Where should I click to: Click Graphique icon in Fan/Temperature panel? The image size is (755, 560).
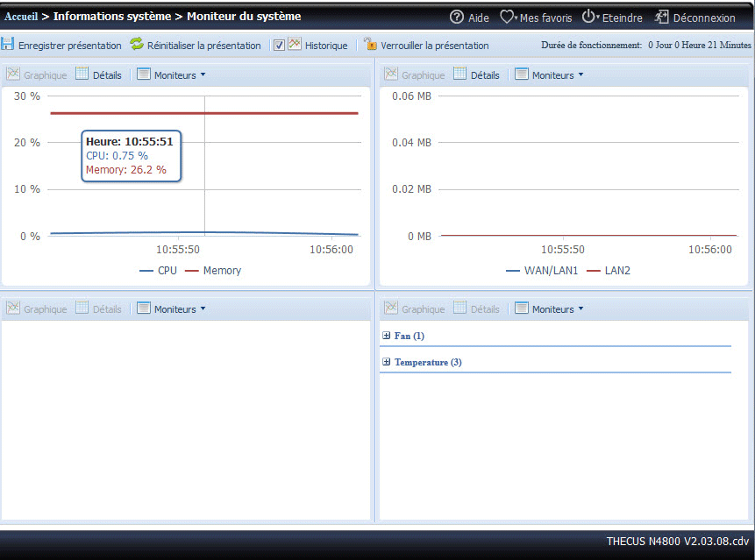click(391, 308)
